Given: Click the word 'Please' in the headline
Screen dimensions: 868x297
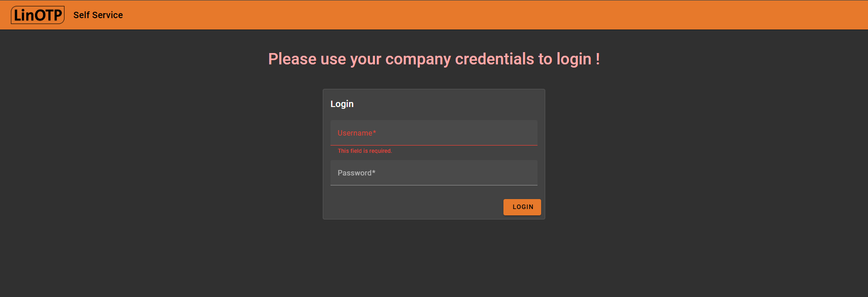Looking at the screenshot, I should click(292, 59).
